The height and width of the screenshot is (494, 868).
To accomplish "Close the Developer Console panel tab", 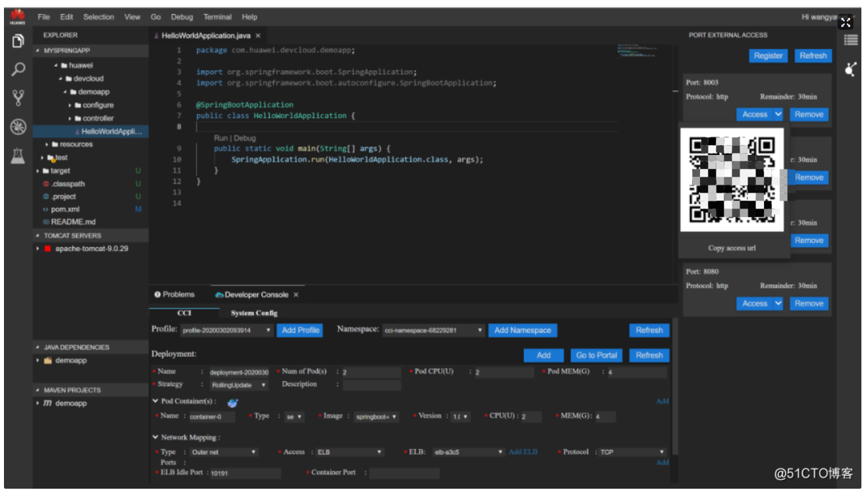I will (296, 295).
